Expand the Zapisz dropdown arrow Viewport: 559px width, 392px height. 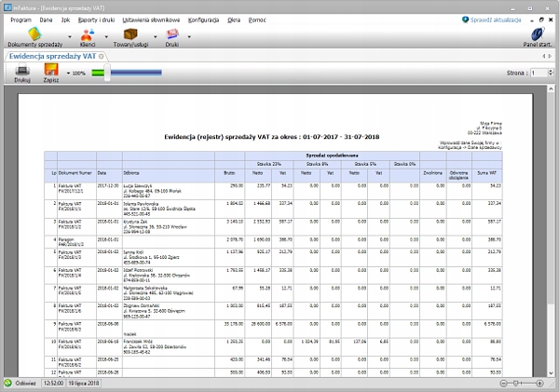click(68, 73)
